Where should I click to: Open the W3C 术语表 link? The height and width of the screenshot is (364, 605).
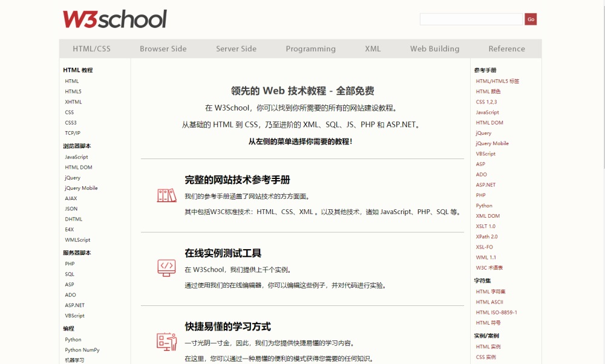click(x=489, y=268)
